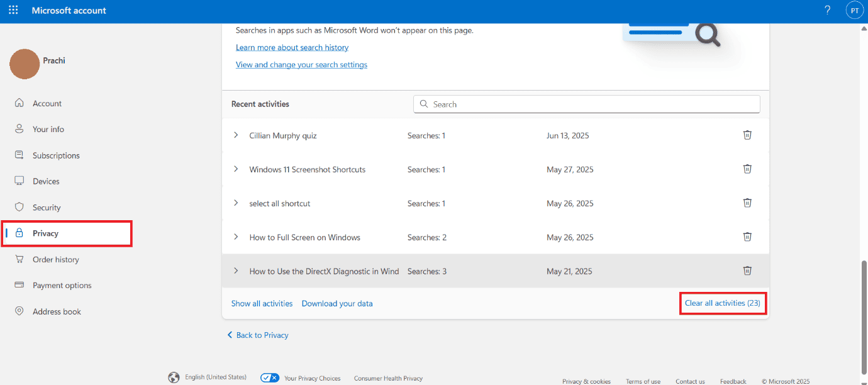Open Learn more about search history link

[x=292, y=48]
